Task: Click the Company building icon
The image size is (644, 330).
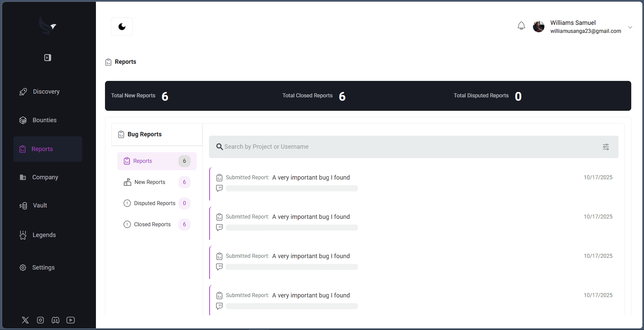Action: [23, 177]
